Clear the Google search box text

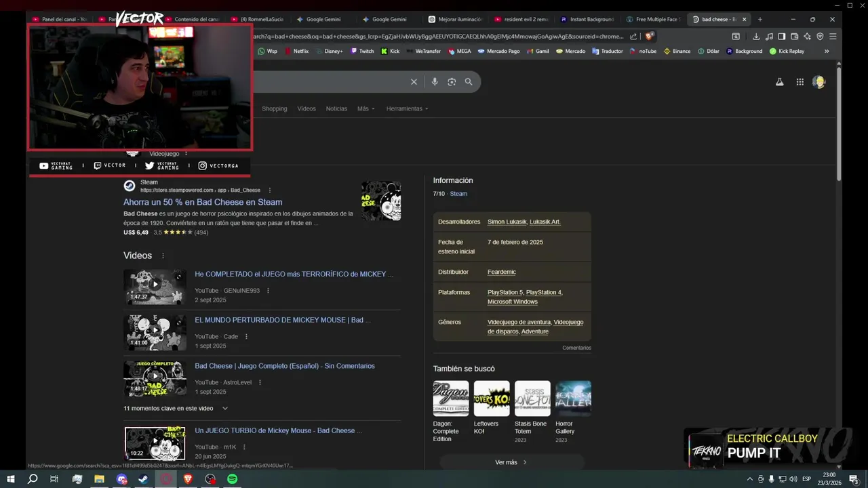(414, 82)
